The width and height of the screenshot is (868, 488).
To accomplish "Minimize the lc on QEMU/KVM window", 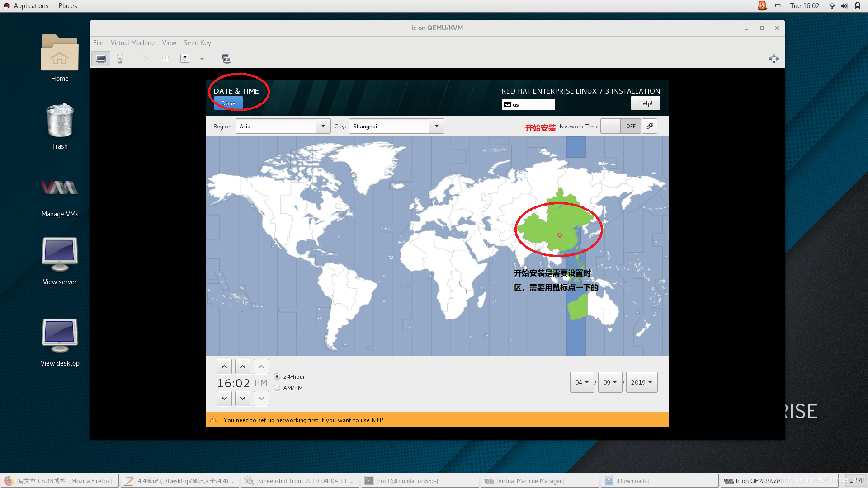I will click(746, 28).
